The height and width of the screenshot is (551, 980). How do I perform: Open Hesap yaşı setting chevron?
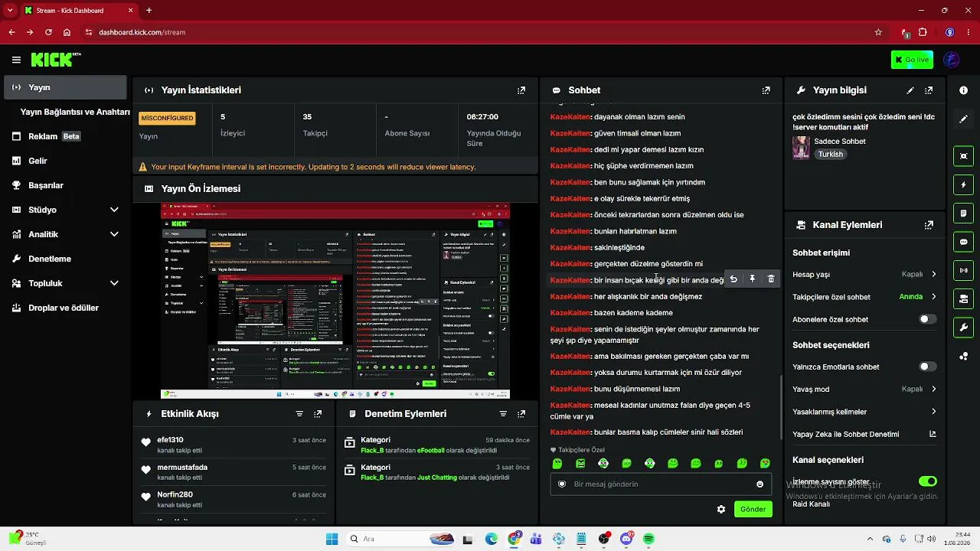pyautogui.click(x=933, y=274)
